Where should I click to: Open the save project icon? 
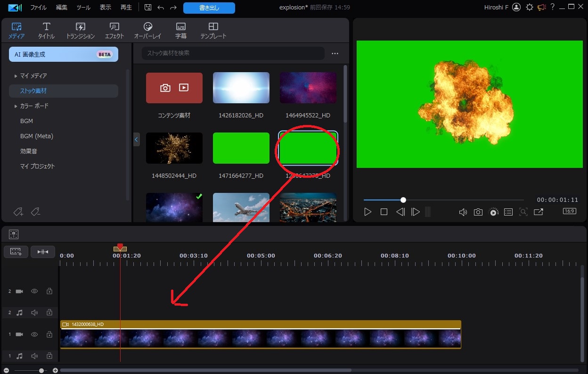(148, 8)
